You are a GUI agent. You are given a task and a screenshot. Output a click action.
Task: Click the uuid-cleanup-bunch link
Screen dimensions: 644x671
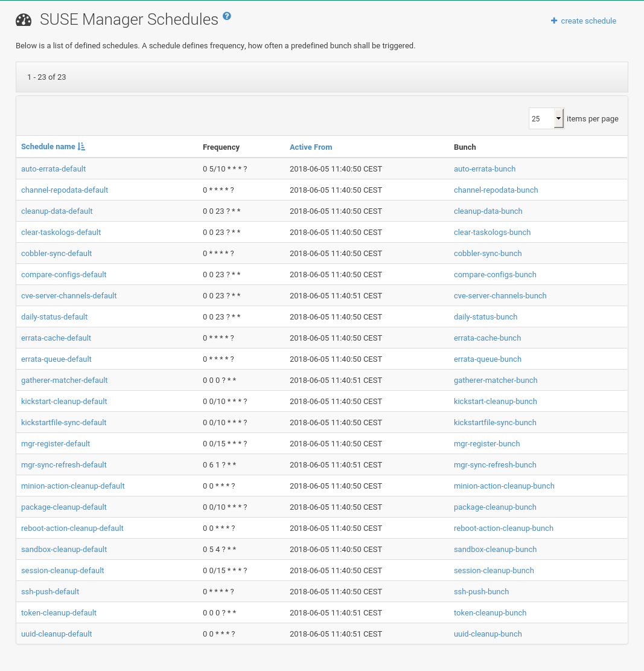click(x=488, y=634)
